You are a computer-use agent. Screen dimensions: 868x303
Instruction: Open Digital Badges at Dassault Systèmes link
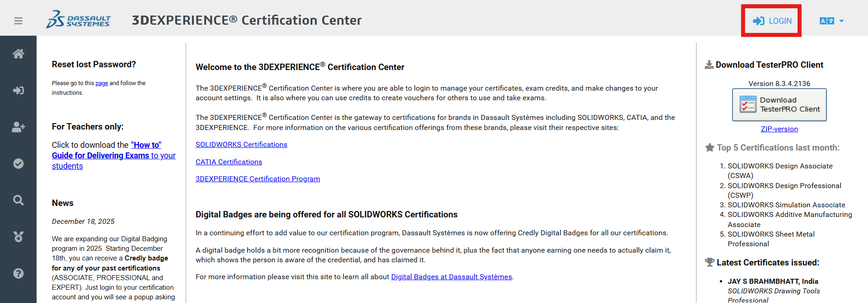[x=451, y=277]
